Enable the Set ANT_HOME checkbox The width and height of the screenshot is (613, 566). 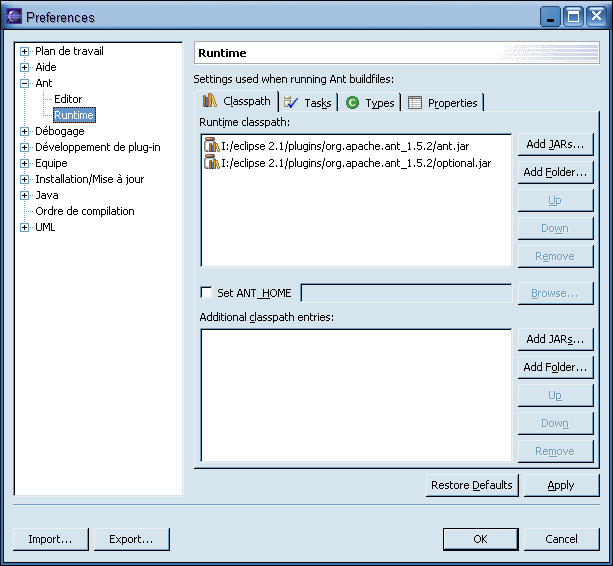207,293
